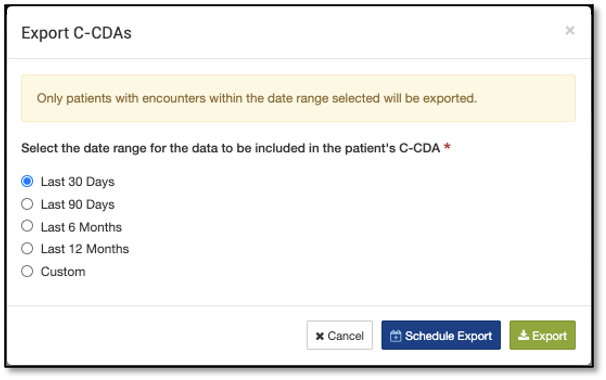This screenshot has width=606, height=380.
Task: Click the "Last 6 Months" label text
Action: (81, 227)
